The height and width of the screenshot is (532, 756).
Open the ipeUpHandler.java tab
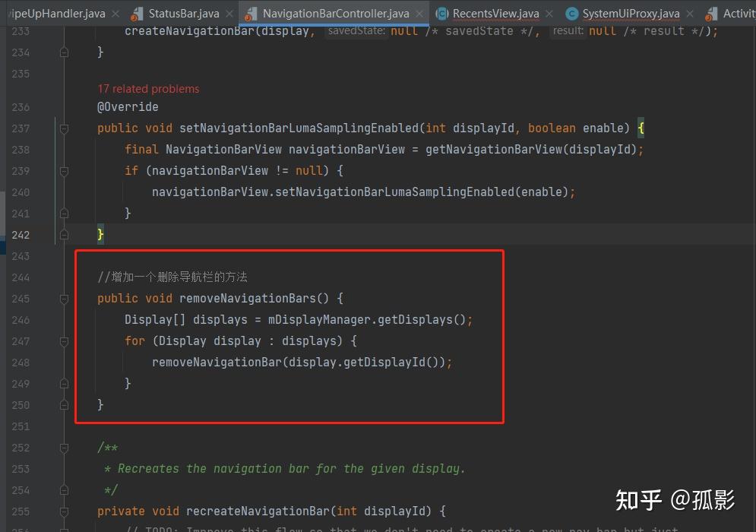click(x=57, y=14)
